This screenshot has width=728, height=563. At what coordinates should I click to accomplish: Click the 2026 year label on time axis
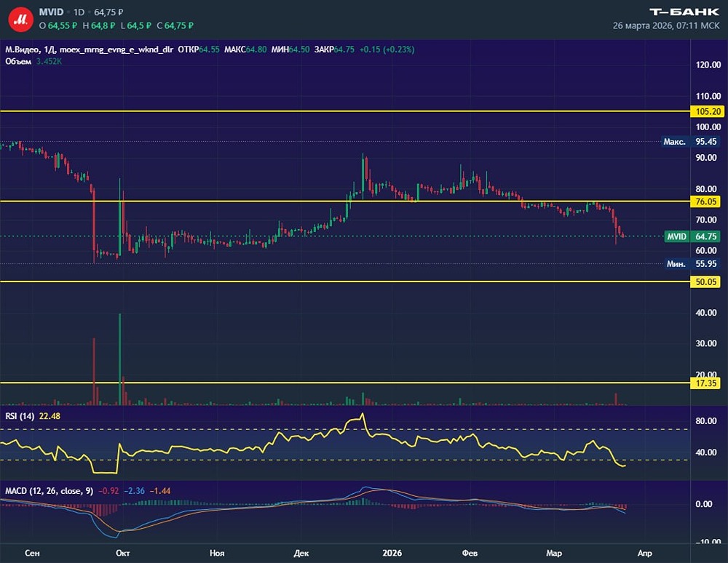[392, 553]
